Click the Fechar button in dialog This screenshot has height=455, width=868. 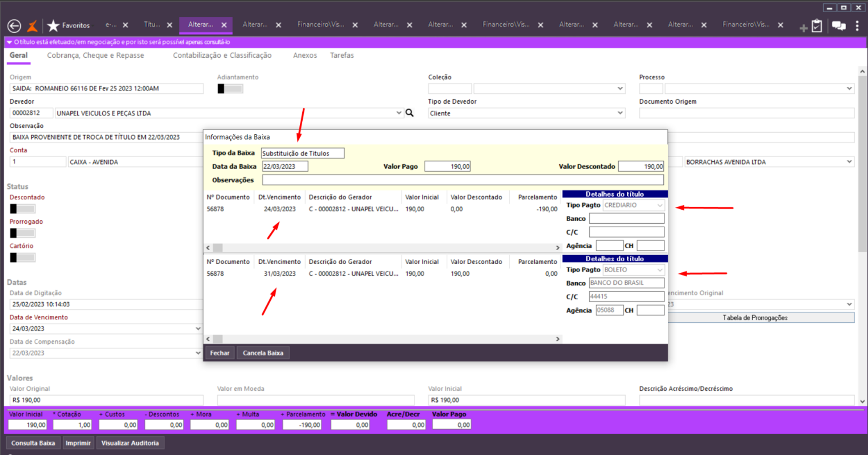click(220, 353)
